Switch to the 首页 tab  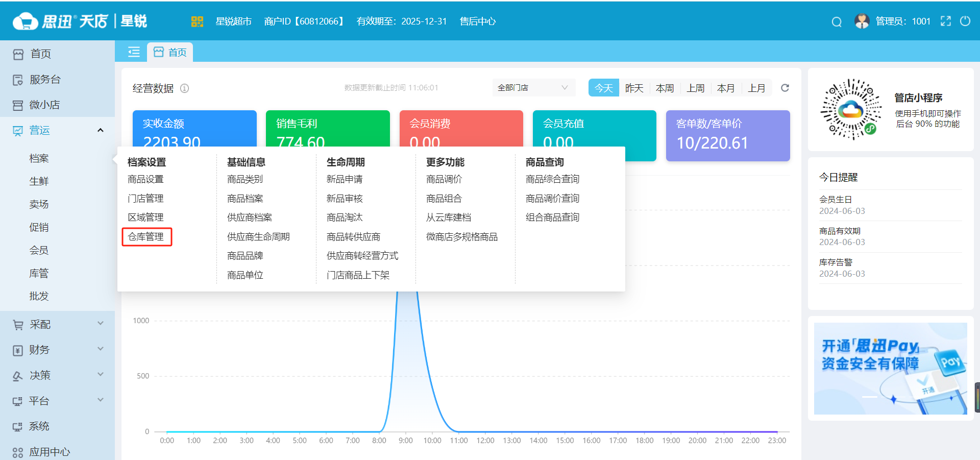tap(170, 52)
